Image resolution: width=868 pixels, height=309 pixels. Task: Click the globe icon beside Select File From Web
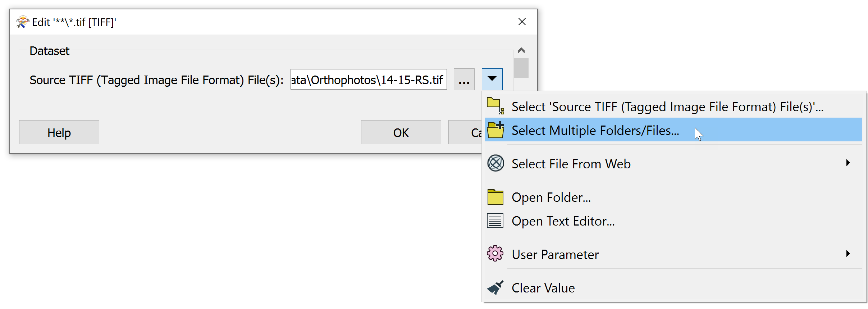click(x=495, y=163)
